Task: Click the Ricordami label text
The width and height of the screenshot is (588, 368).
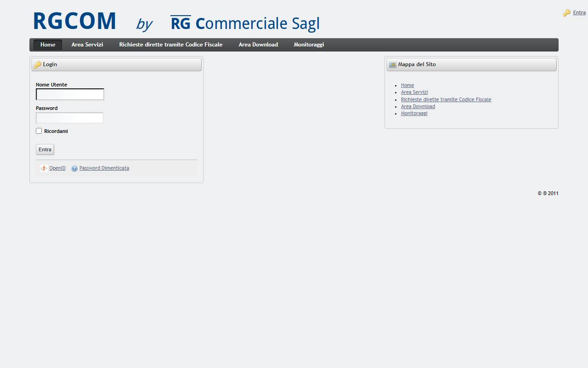Action: [x=56, y=132]
